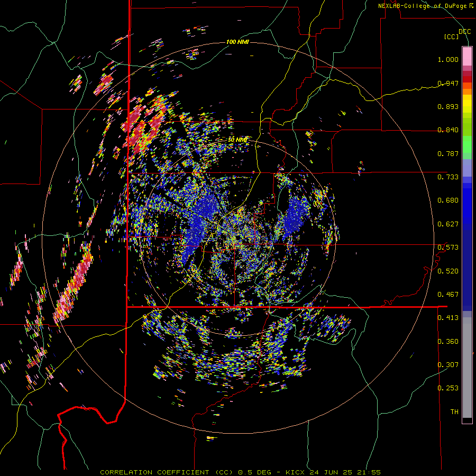Viewport: 476px width, 476px height.
Task: Select the 0.307 legend value
Action: [448, 365]
